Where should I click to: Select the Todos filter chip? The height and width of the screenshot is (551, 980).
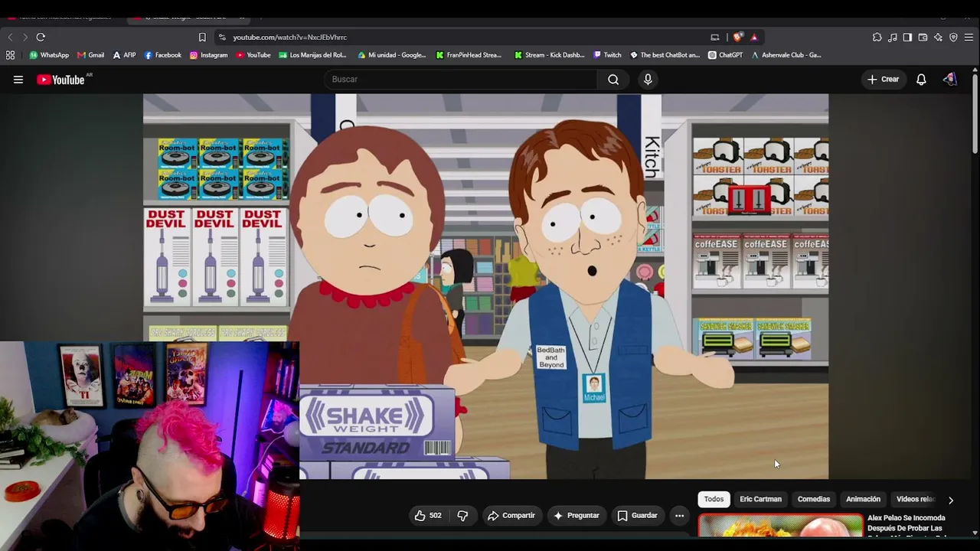pyautogui.click(x=714, y=500)
